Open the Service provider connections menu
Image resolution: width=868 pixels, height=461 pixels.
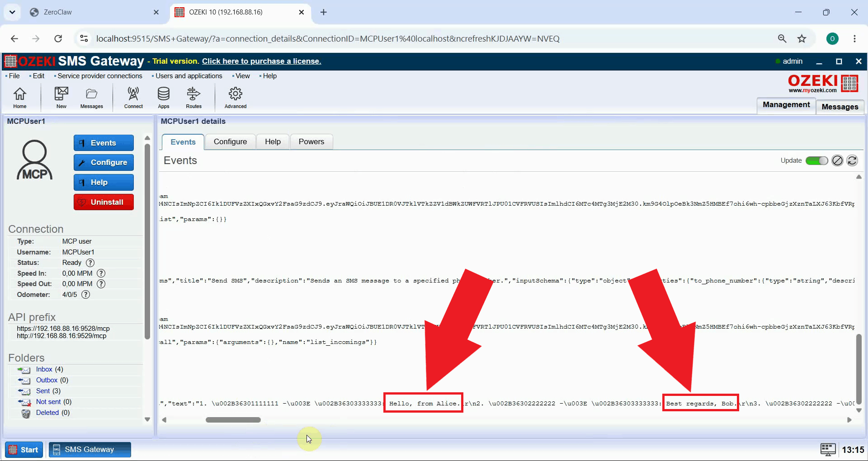point(99,76)
